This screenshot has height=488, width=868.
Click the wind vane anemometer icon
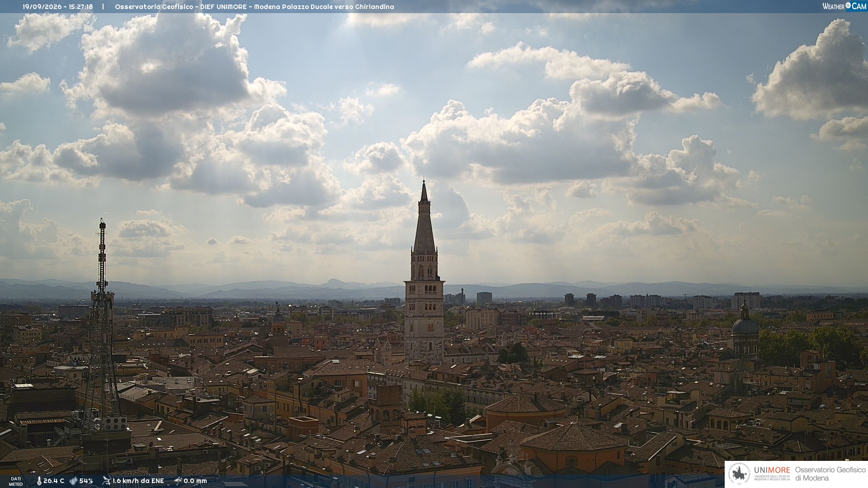pos(106,481)
